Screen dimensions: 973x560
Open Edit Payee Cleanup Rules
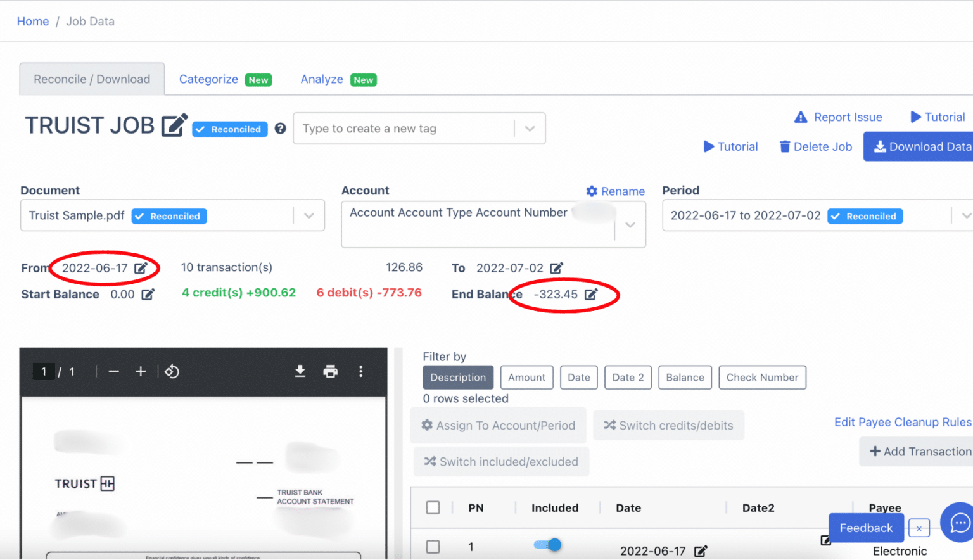tap(902, 422)
